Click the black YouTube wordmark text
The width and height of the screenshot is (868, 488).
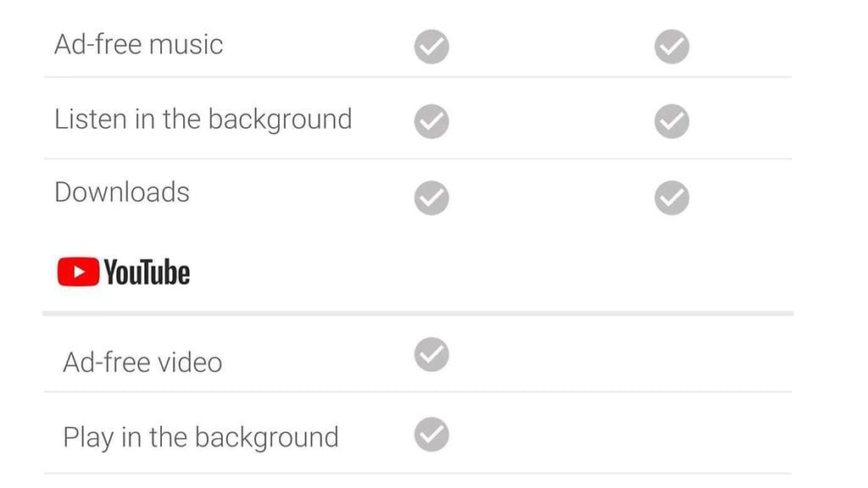coord(147,272)
